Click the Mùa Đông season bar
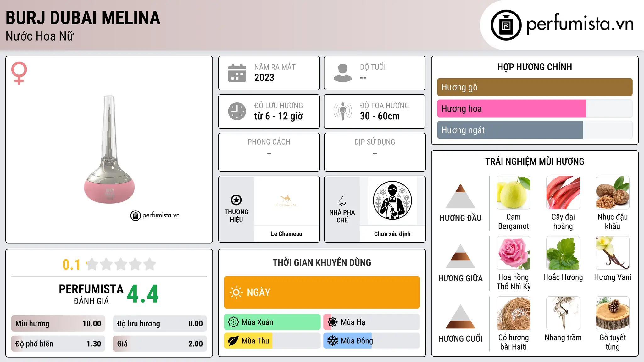 point(371,341)
